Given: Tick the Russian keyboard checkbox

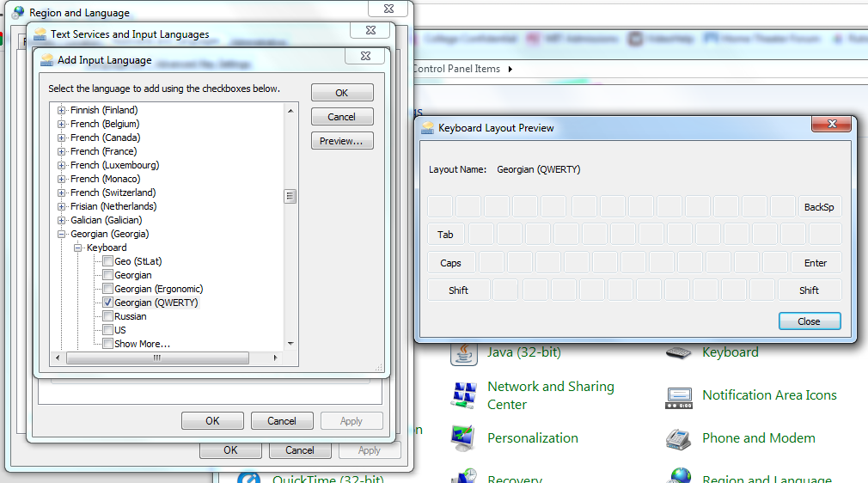Looking at the screenshot, I should 108,316.
